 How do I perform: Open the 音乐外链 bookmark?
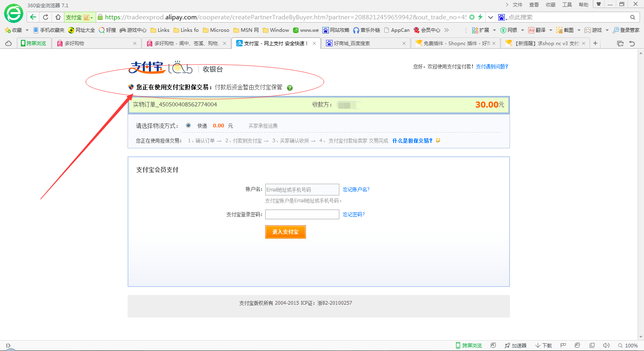367,30
